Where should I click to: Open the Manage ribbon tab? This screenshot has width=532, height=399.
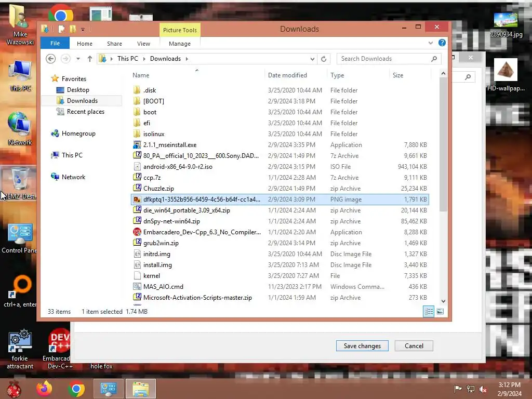[179, 44]
